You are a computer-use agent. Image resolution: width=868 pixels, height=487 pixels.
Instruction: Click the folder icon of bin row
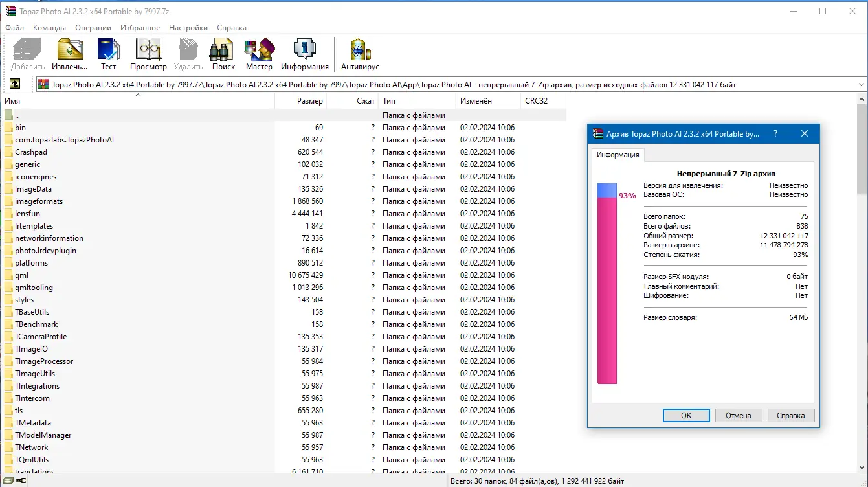(x=8, y=128)
